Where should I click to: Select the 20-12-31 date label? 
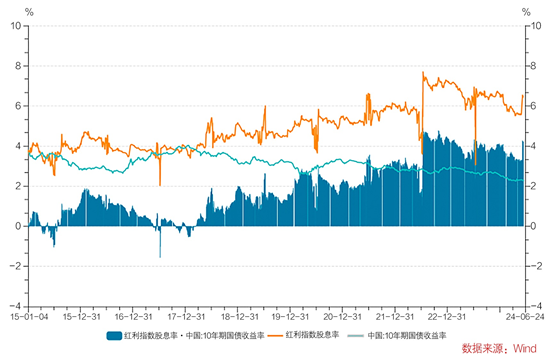point(342,316)
